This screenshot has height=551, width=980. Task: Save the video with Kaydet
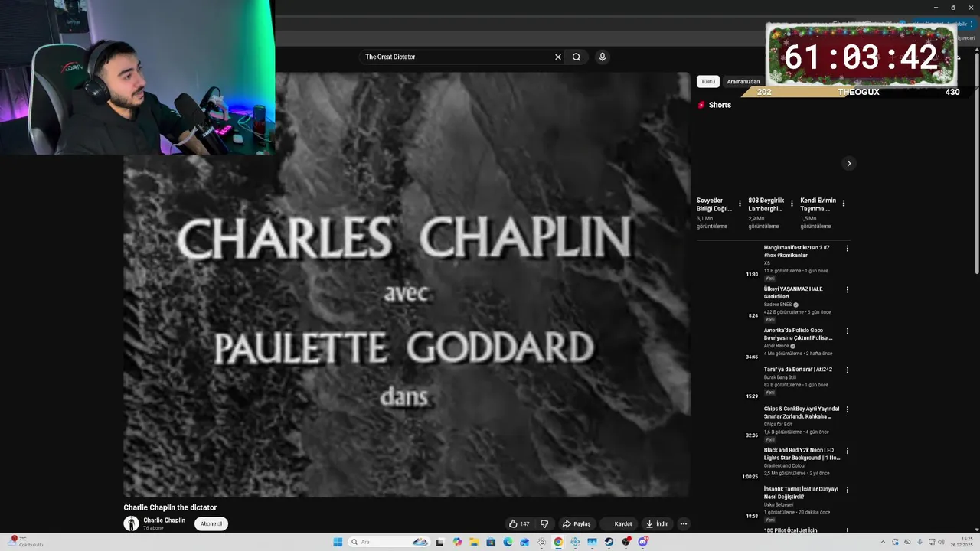[x=619, y=524]
